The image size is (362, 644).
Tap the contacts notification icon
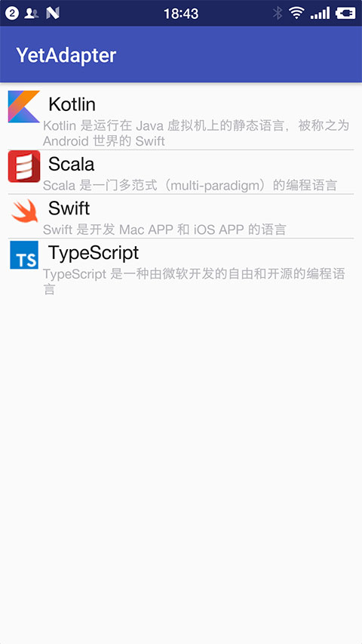coord(32,13)
